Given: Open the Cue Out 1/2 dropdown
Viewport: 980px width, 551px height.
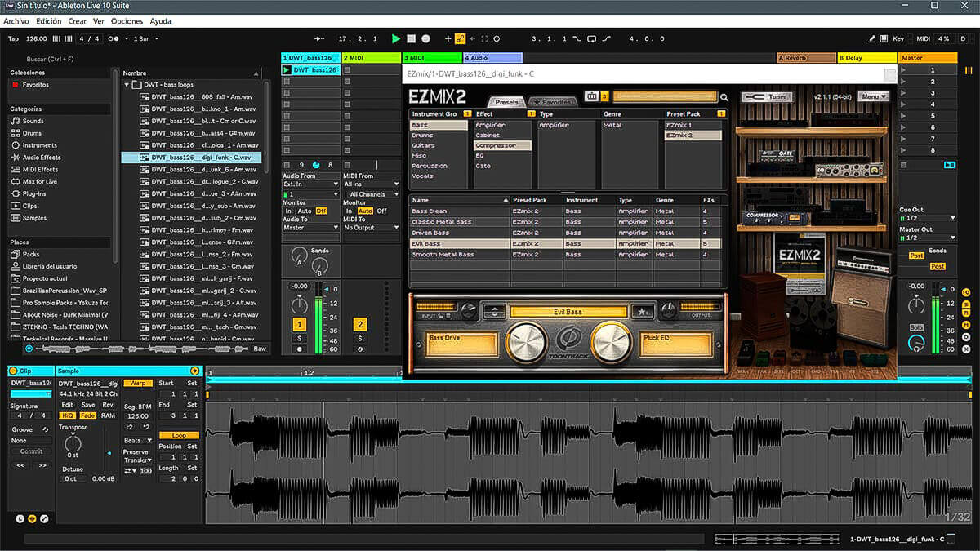Looking at the screenshot, I should click(x=927, y=218).
